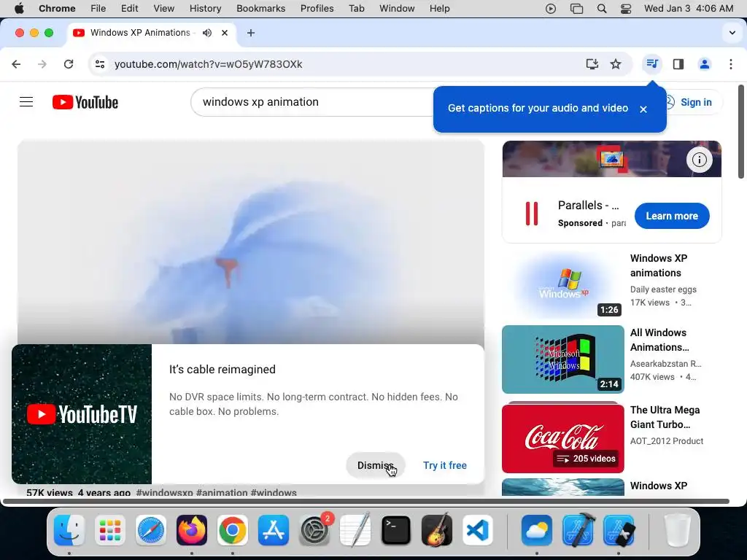Open System Settings from the dock
This screenshot has width=747, height=560.
[x=314, y=529]
